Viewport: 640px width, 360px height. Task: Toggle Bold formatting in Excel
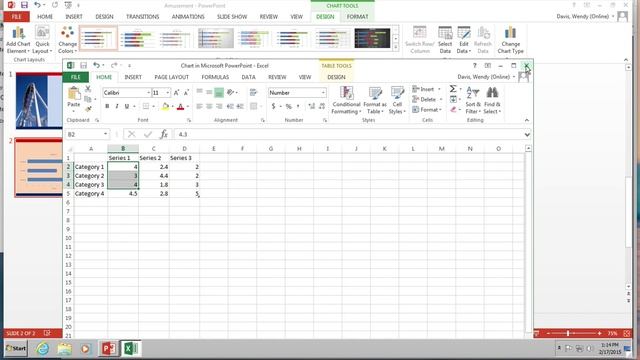tap(107, 106)
